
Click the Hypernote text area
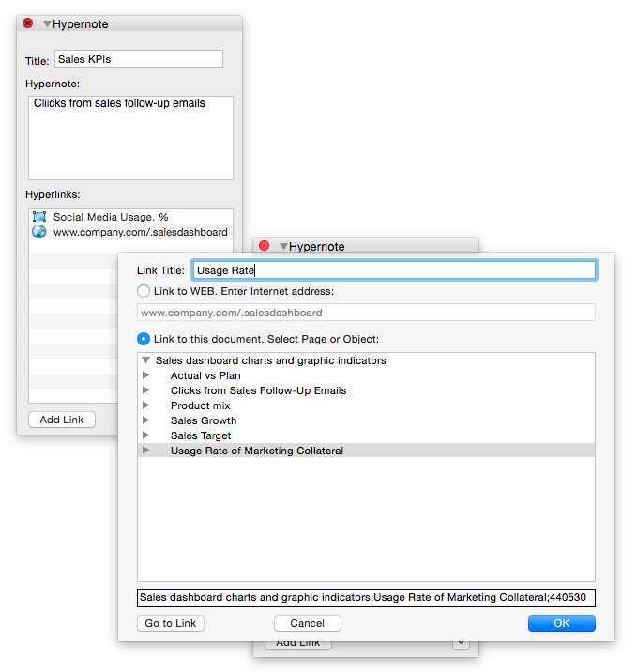coord(130,138)
